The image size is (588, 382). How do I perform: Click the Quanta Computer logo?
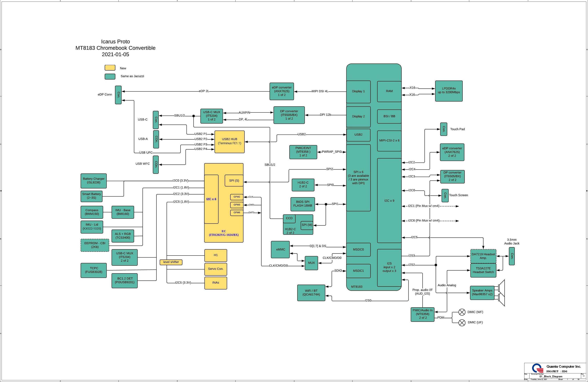[x=538, y=368]
